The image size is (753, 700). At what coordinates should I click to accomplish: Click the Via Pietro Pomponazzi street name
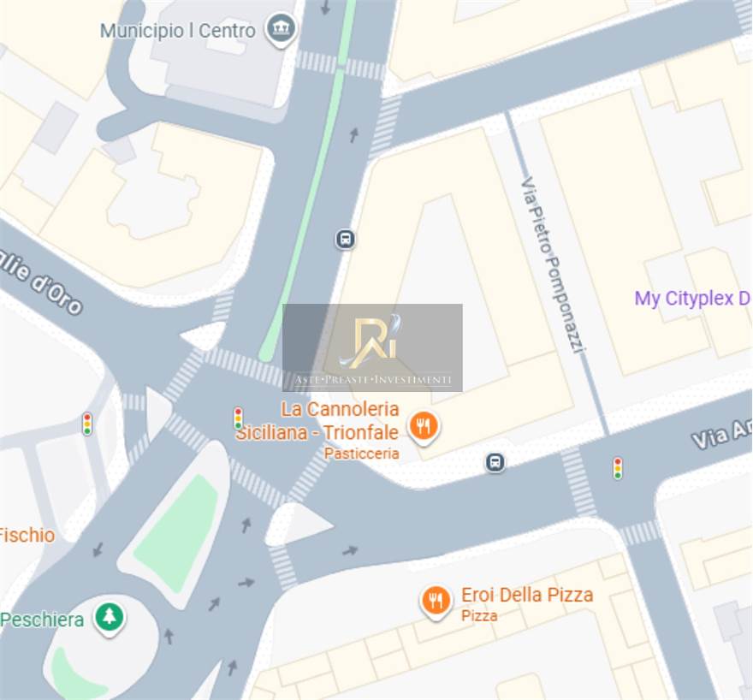554,265
